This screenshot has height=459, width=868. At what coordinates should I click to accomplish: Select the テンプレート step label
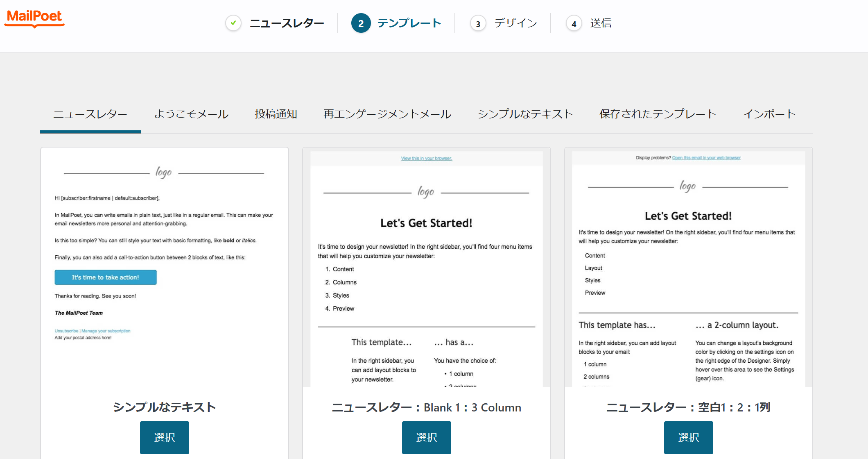(x=409, y=23)
